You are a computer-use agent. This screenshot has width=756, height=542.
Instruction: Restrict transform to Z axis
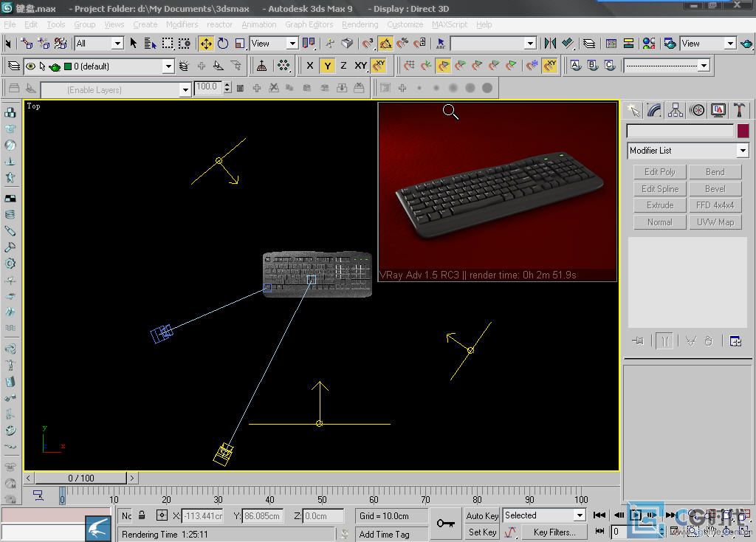[344, 66]
